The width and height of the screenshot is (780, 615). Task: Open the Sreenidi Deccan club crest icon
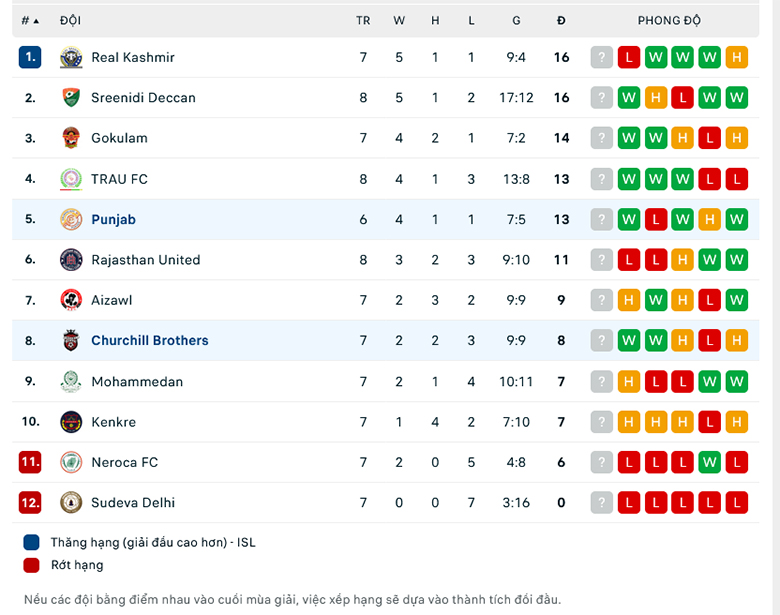pos(71,98)
